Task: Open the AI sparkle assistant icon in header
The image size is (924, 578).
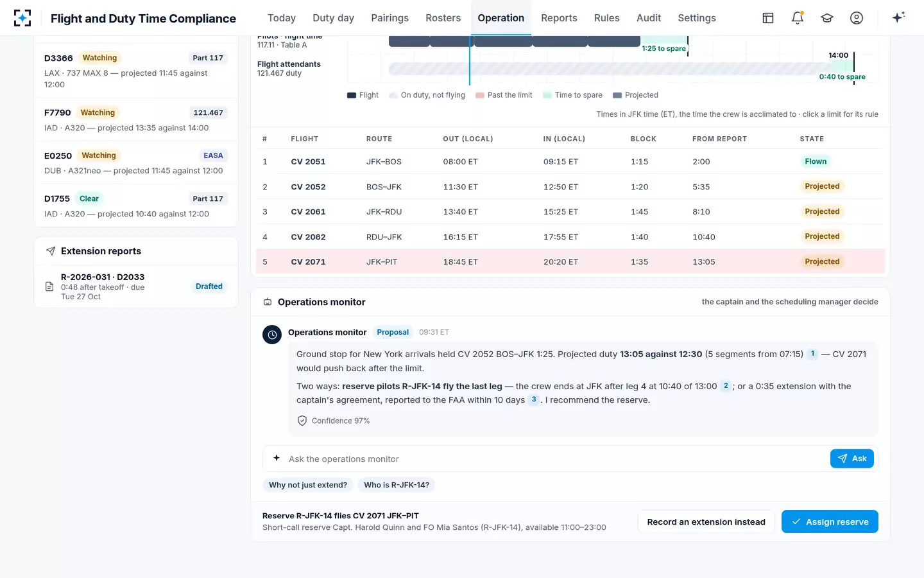Action: [x=898, y=17]
